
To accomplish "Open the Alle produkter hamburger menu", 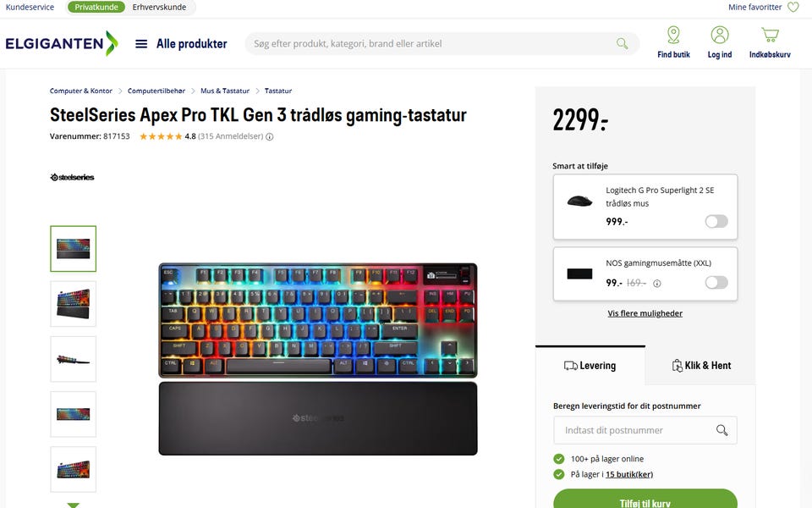I will 141,44.
